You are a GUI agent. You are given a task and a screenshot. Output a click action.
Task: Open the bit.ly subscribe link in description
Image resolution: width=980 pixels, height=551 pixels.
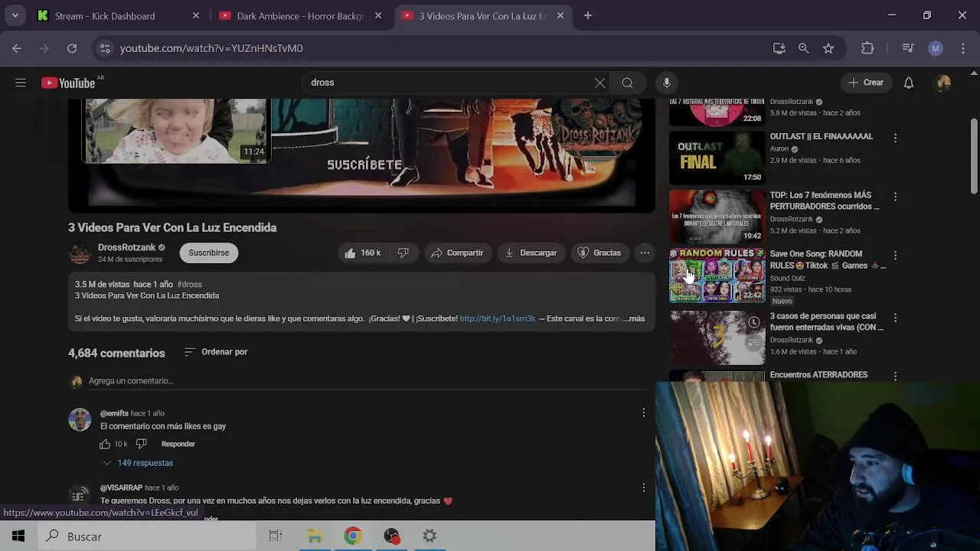coord(498,318)
